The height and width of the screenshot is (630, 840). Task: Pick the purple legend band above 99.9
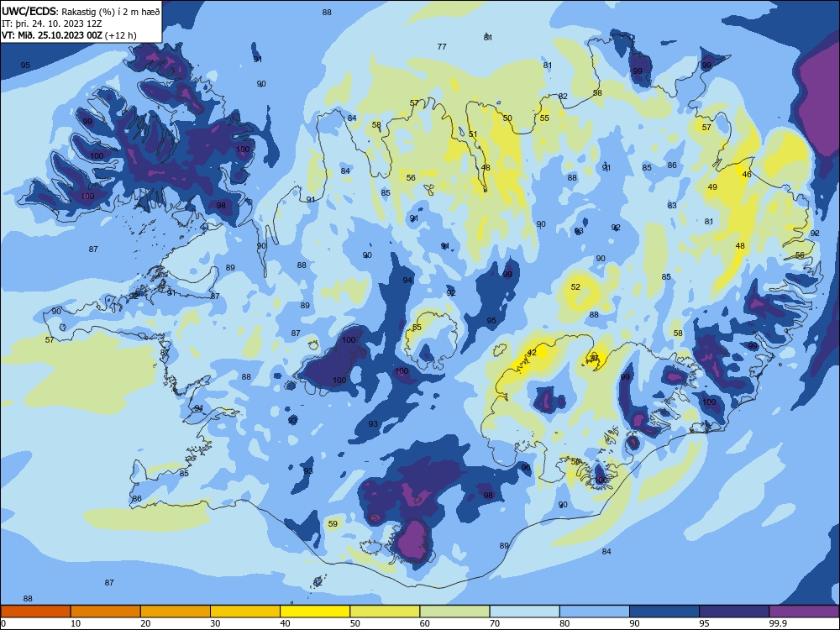[x=804, y=612]
